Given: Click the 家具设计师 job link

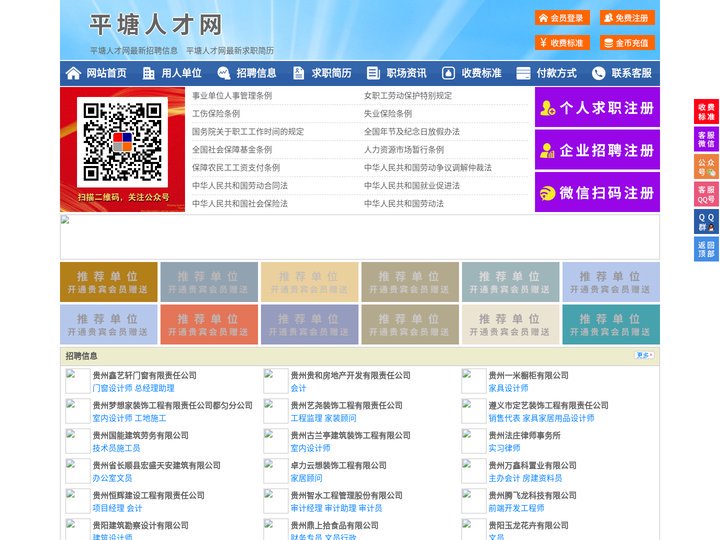Looking at the screenshot, I should [508, 388].
